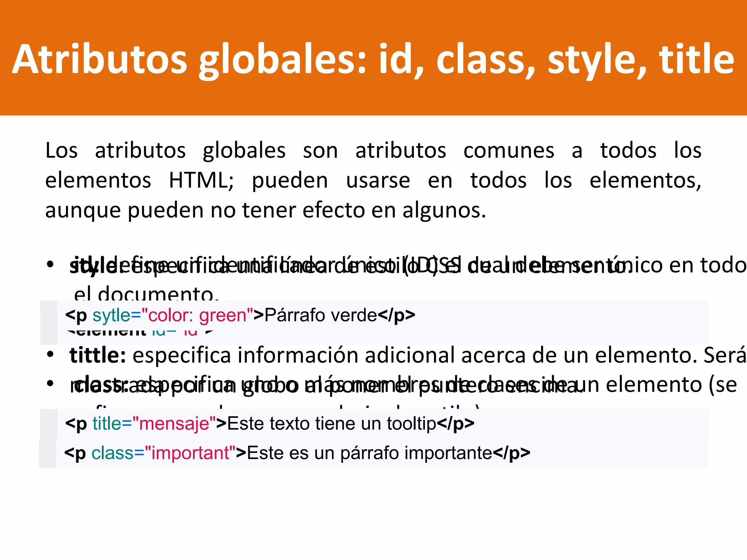The image size is (747, 560).
Task: Click the code line '<p title="mensaje">Este texto tiene un tooltip</p>'
Action: point(270,424)
